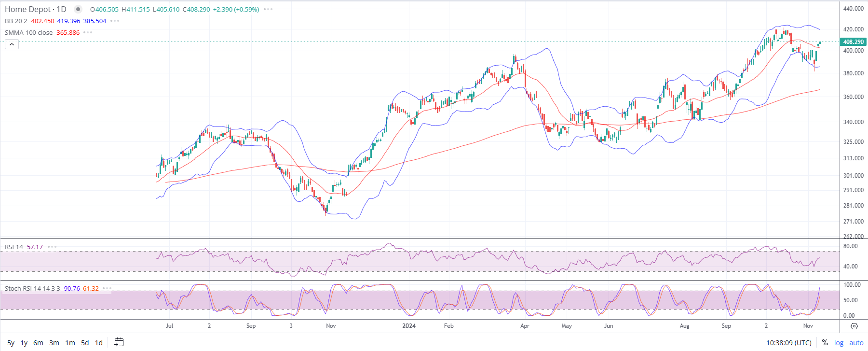868x351 pixels.
Task: Select the 3m time range
Action: [x=54, y=343]
